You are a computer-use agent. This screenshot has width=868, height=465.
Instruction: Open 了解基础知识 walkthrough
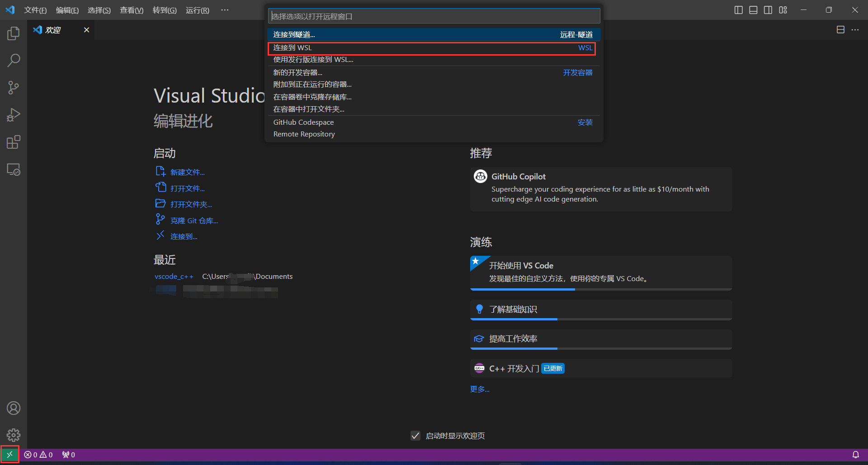pyautogui.click(x=601, y=310)
